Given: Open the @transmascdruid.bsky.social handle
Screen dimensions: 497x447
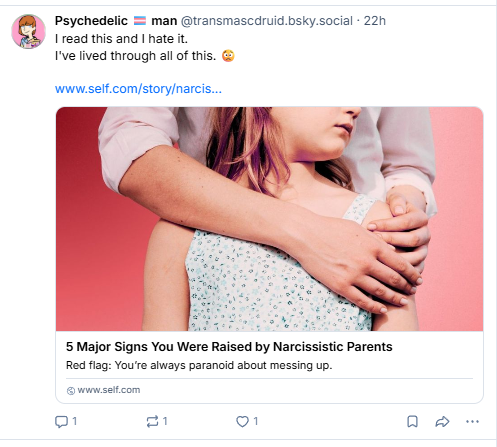Looking at the screenshot, I should tap(267, 21).
